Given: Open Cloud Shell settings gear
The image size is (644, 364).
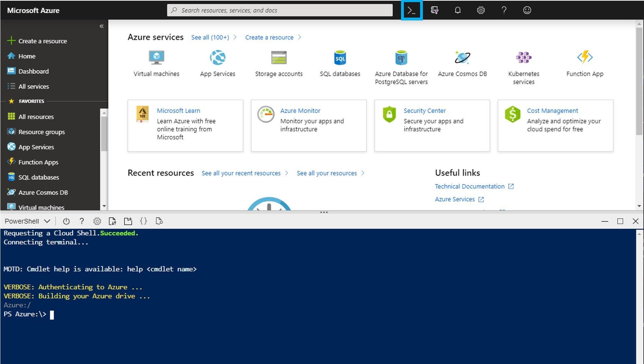Looking at the screenshot, I should click(97, 221).
